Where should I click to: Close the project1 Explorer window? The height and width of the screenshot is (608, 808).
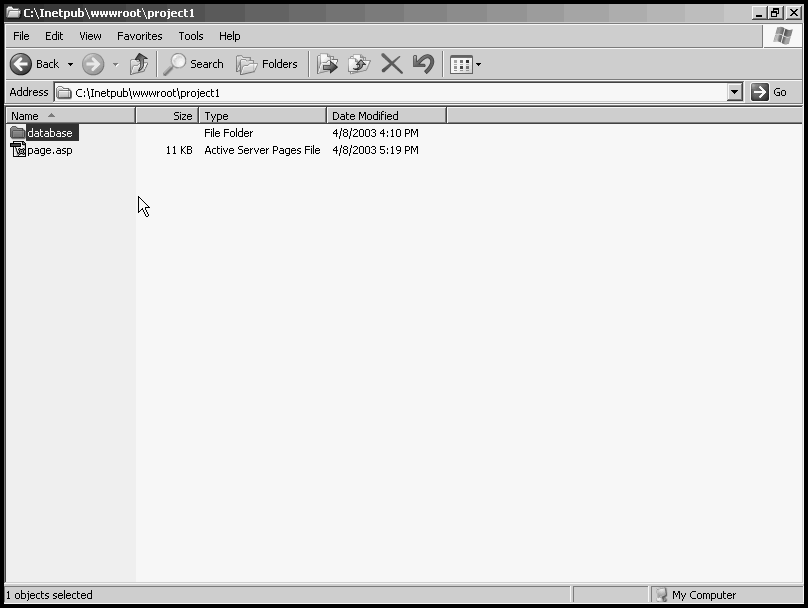pyautogui.click(x=793, y=13)
